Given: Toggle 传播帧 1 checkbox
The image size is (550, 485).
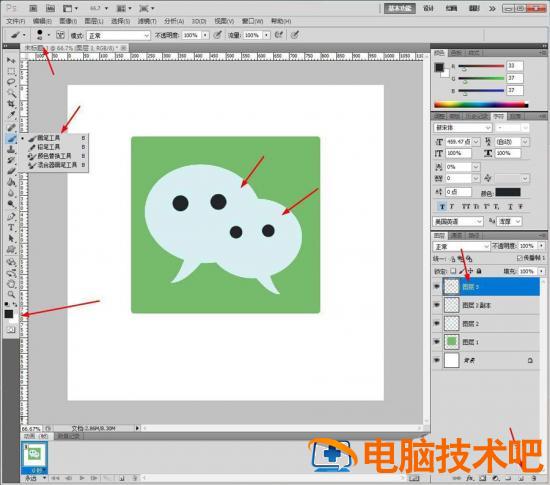Looking at the screenshot, I should pos(520,258).
